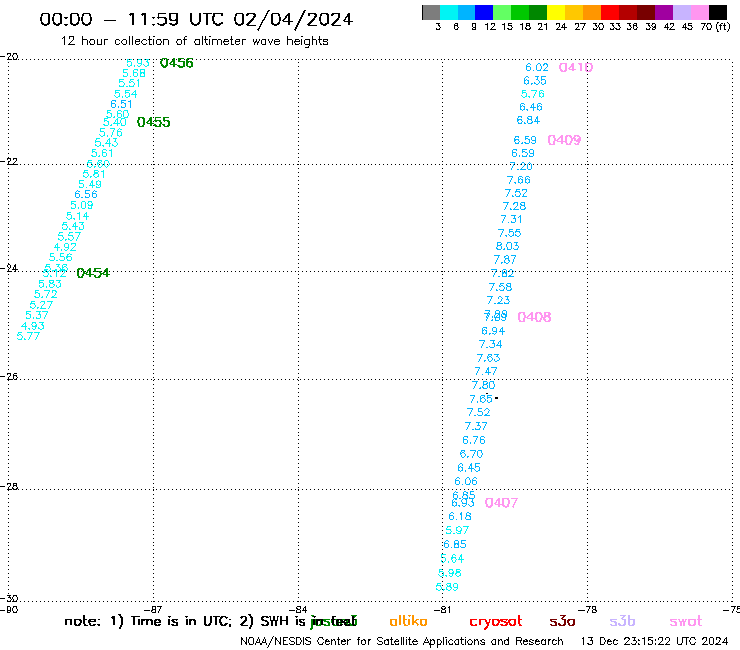Click the wave height value 7.37
The width and height of the screenshot is (740, 650).
click(476, 426)
